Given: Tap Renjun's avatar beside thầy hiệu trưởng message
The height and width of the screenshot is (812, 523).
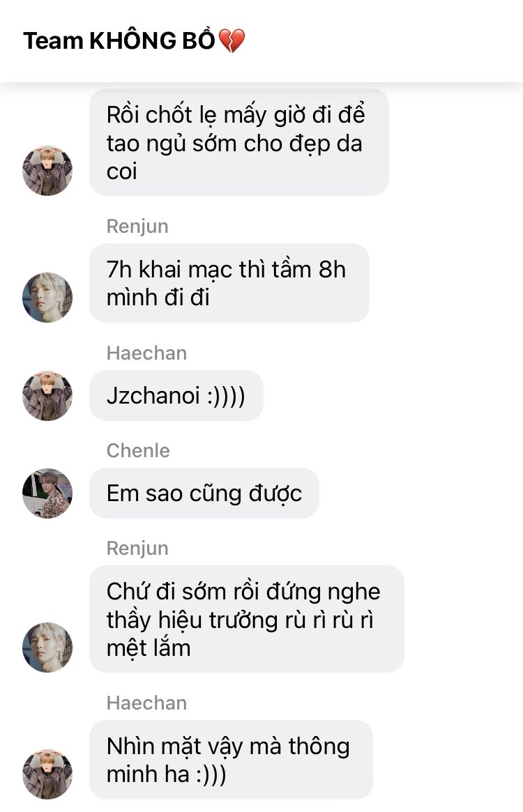Looking at the screenshot, I should click(47, 648).
